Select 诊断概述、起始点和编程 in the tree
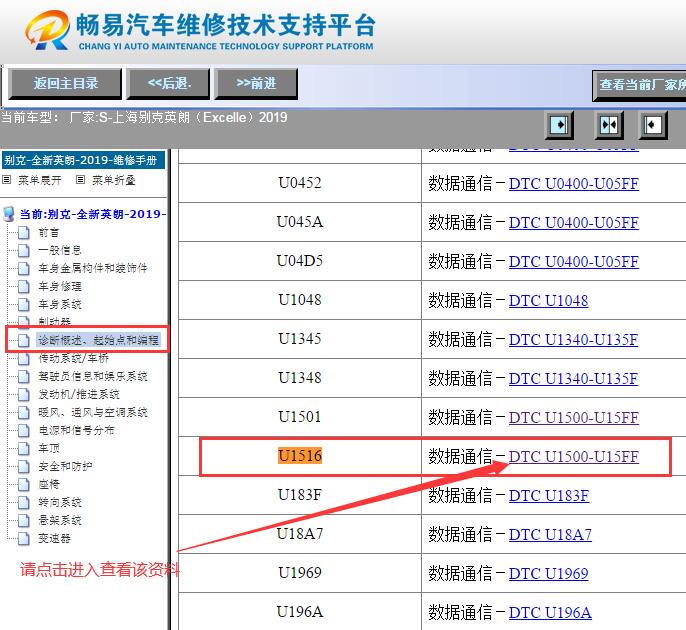686x630 pixels. (98, 340)
